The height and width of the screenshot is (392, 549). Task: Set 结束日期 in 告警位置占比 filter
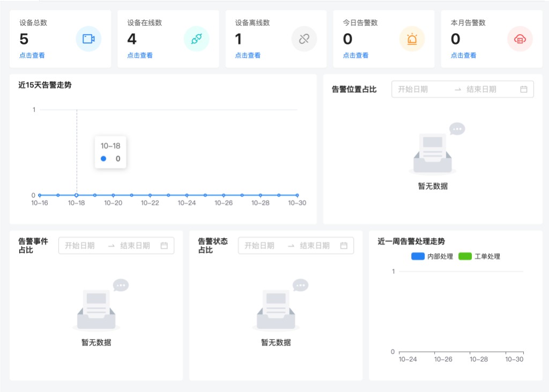click(481, 90)
